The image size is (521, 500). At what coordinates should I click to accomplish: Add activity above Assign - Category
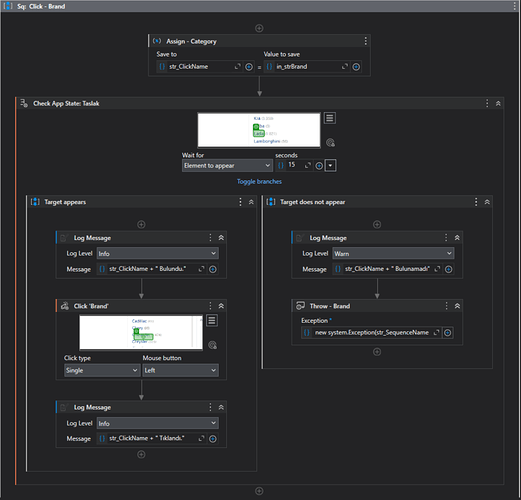click(259, 28)
